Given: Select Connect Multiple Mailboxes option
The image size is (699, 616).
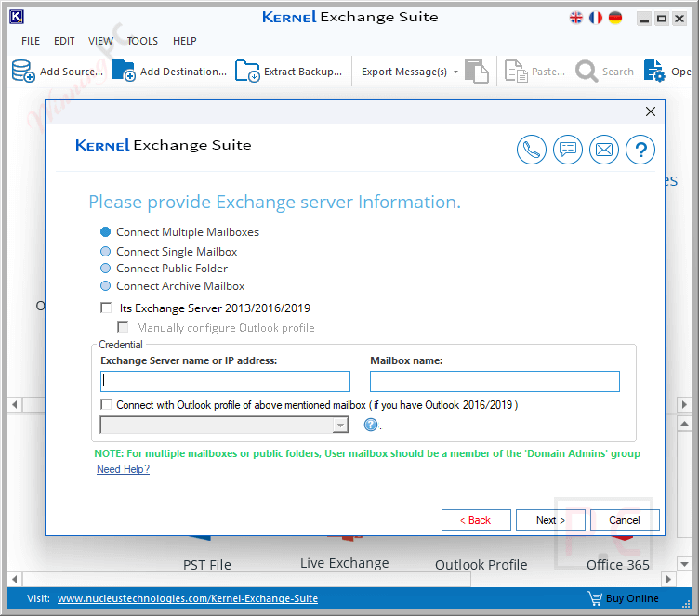Looking at the screenshot, I should pyautogui.click(x=179, y=232).
